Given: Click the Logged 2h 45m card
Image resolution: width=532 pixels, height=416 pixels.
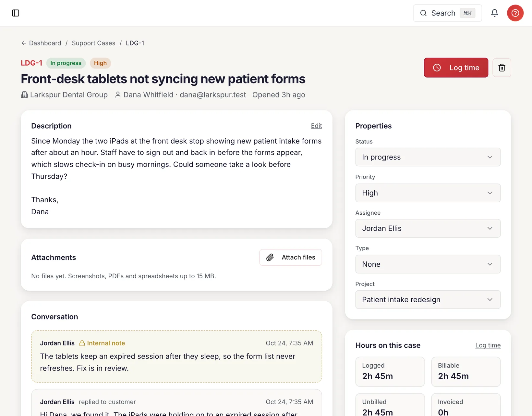Looking at the screenshot, I should 390,372.
